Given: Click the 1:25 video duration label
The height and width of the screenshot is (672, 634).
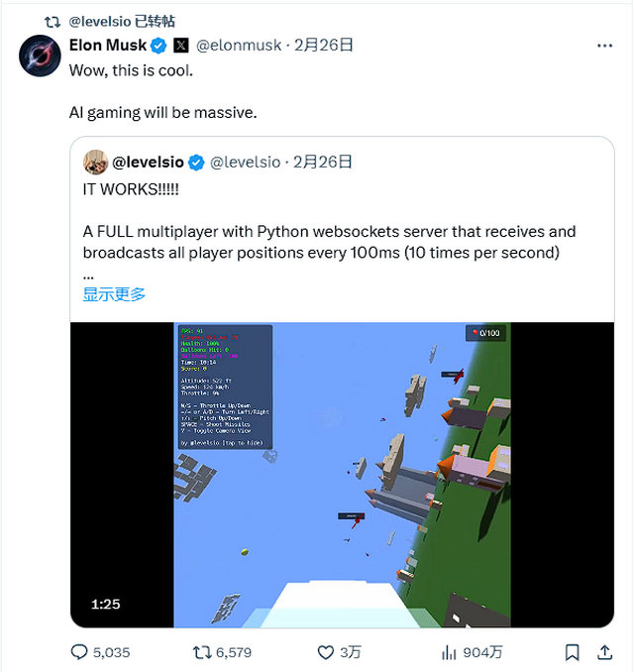Looking at the screenshot, I should coord(105,604).
